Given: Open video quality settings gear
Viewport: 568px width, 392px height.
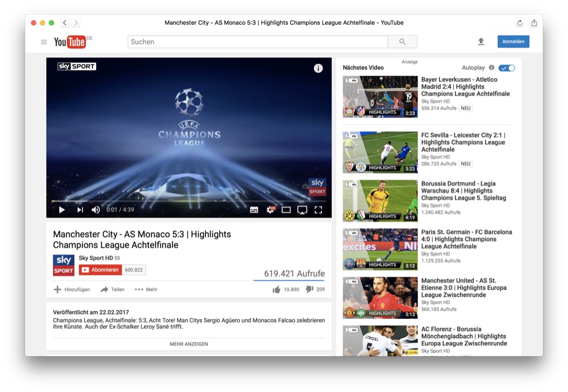Looking at the screenshot, I should [270, 210].
